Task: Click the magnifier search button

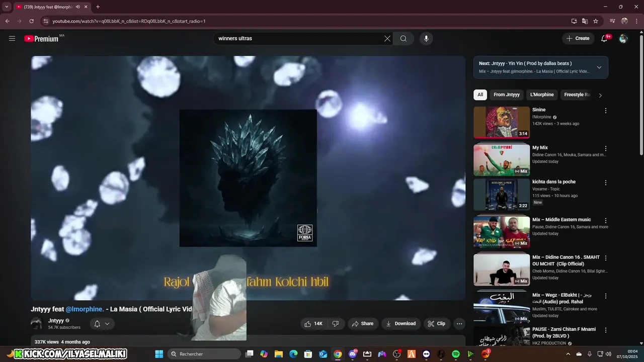Action: click(x=404, y=39)
